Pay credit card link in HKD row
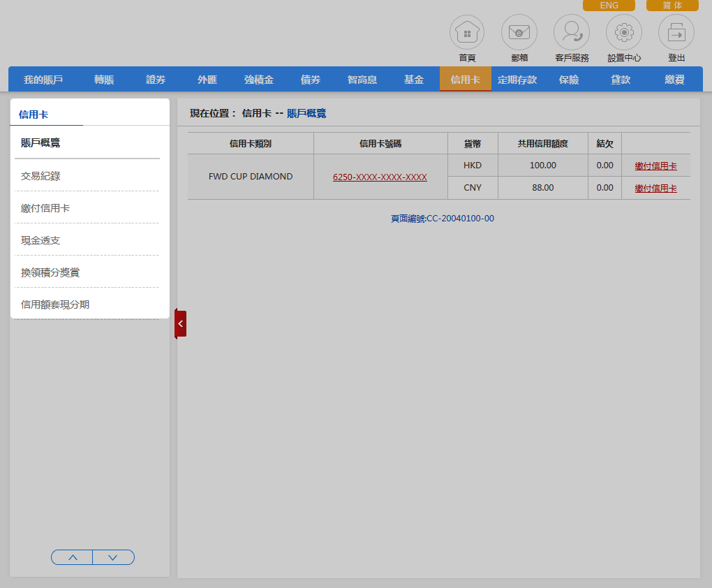712x588 pixels. click(x=655, y=166)
